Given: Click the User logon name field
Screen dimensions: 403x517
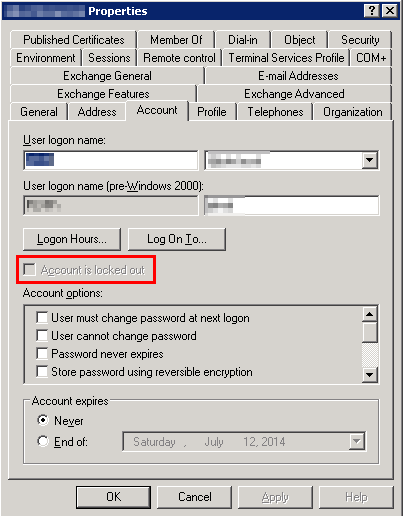Looking at the screenshot, I should [111, 160].
